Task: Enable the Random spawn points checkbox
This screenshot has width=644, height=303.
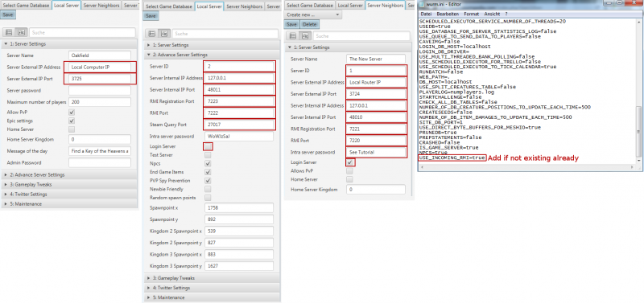Action: 208,198
